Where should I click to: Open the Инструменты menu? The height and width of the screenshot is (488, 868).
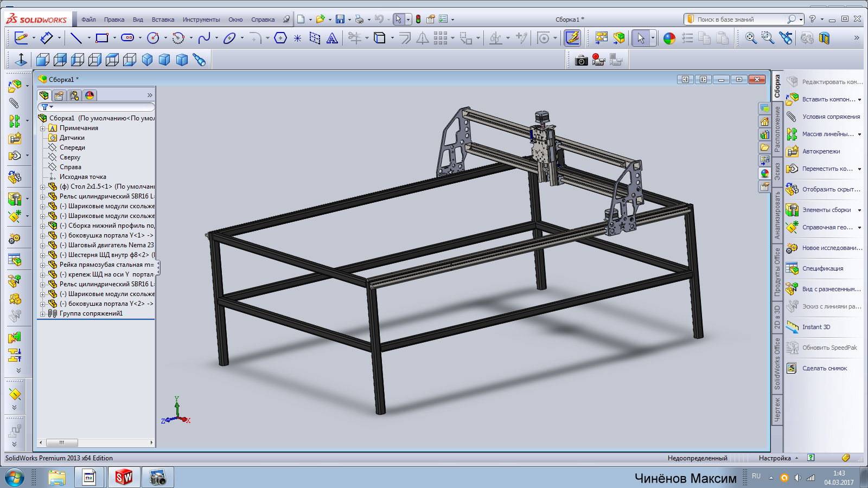click(x=201, y=20)
